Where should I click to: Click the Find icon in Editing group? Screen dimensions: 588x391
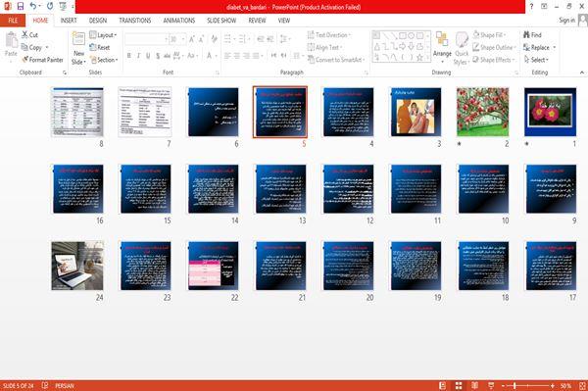tap(527, 35)
